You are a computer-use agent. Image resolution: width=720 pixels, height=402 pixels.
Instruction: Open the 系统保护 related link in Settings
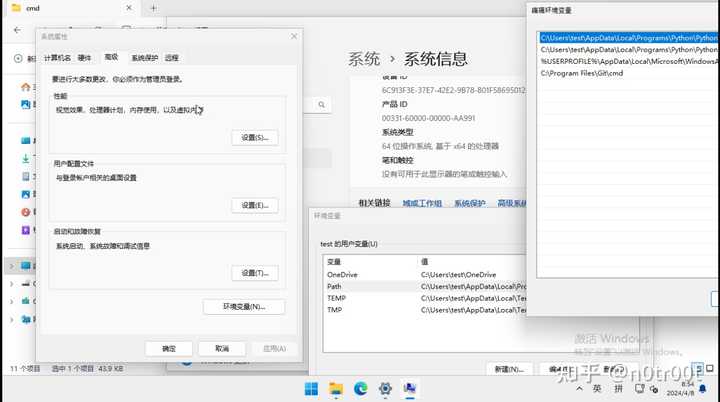point(470,203)
